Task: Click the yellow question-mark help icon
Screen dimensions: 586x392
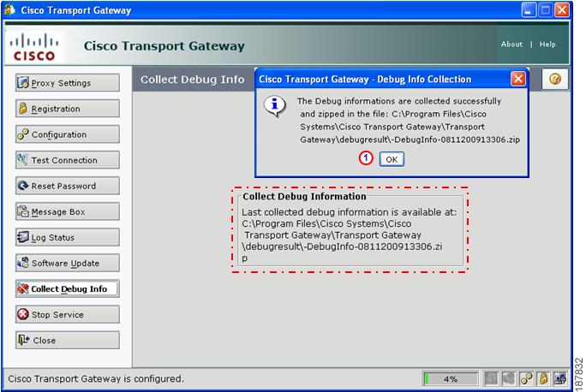Action: pos(555,79)
